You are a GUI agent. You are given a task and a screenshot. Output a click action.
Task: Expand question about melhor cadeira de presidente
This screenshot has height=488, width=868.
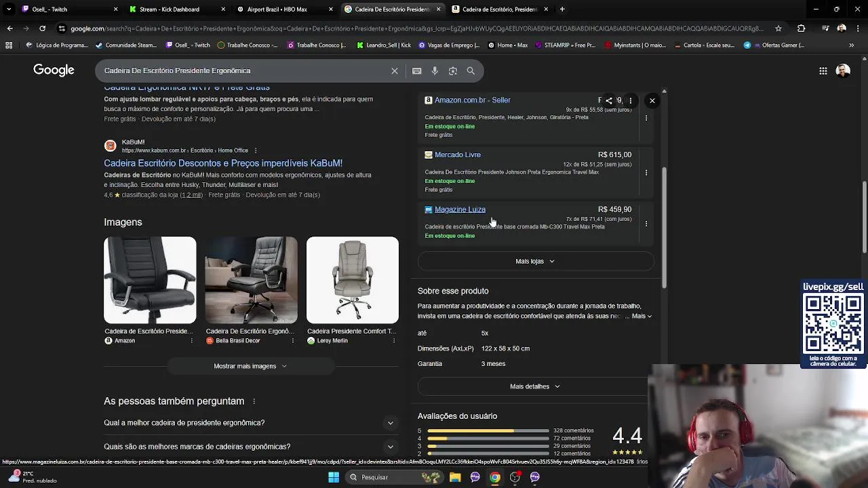[251, 423]
